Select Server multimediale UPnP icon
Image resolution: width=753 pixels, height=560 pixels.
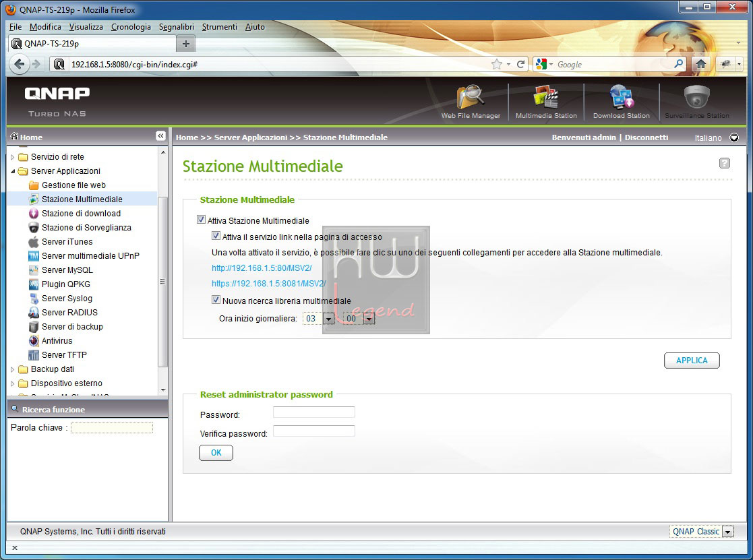coord(34,256)
